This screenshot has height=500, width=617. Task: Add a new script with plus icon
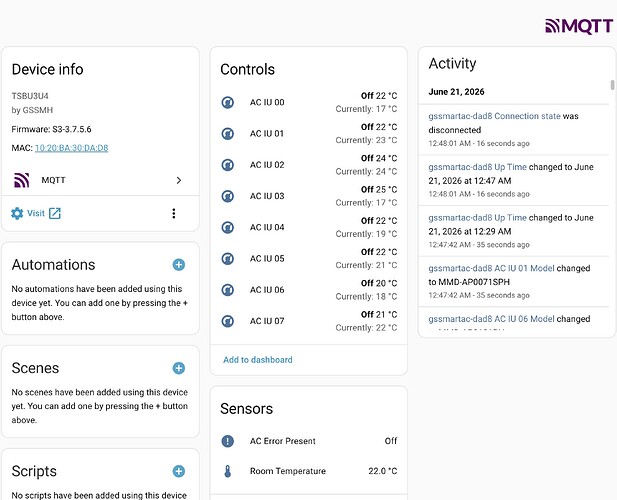pyautogui.click(x=179, y=471)
